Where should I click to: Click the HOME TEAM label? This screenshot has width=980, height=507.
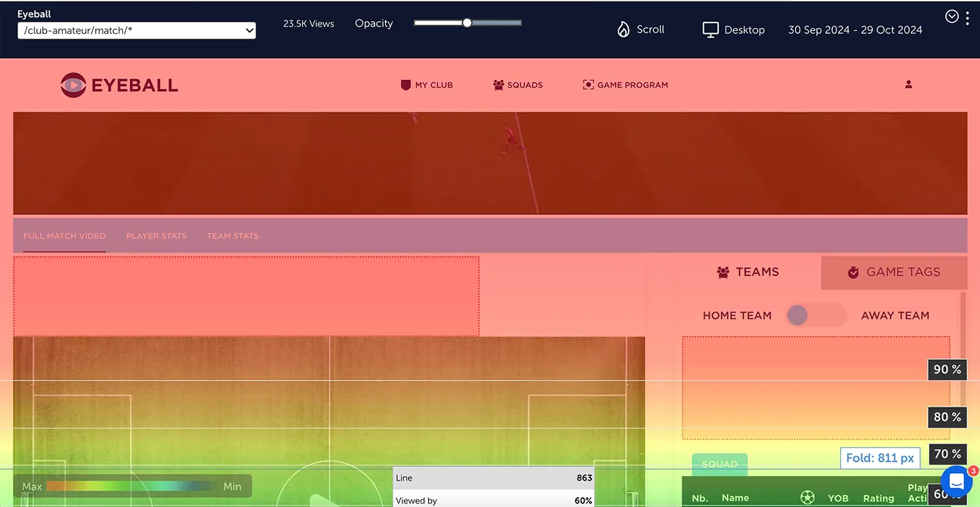point(737,315)
